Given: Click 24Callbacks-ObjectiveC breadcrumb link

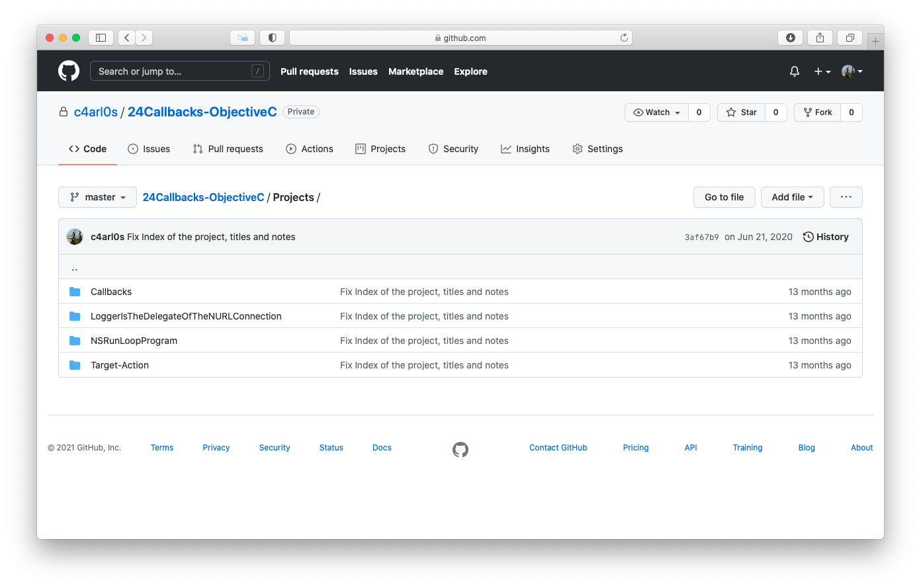Looking at the screenshot, I should [203, 197].
